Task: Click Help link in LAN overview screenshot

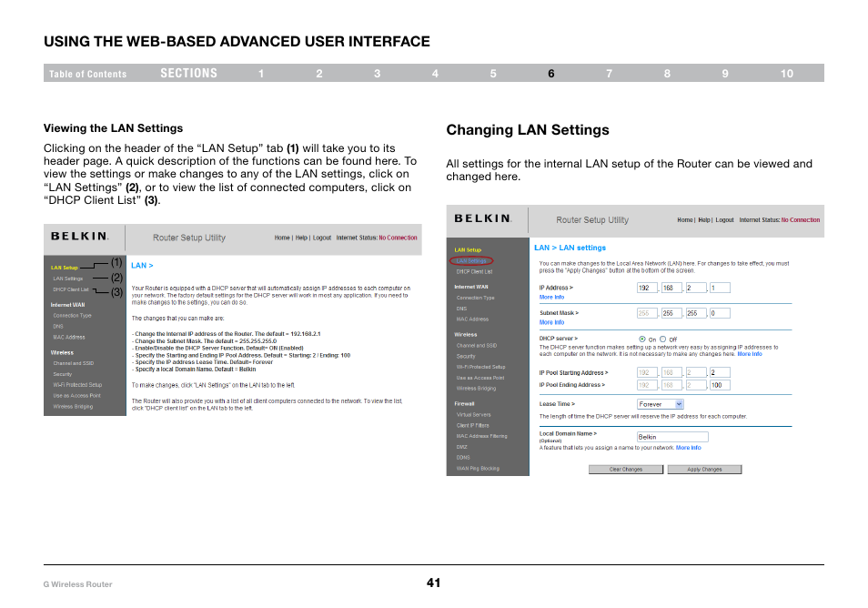Action: pos(301,238)
